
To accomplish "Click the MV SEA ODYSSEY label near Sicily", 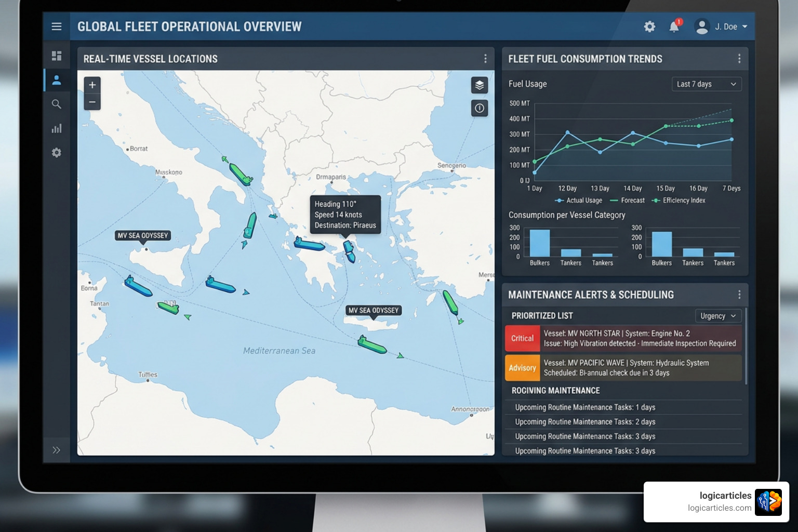I will pyautogui.click(x=143, y=236).
